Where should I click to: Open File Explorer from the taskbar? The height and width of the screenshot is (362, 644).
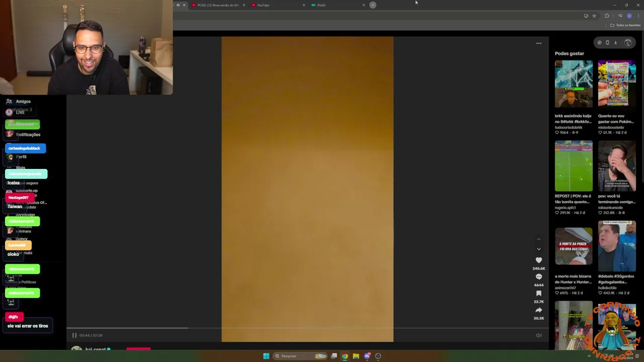(x=356, y=356)
